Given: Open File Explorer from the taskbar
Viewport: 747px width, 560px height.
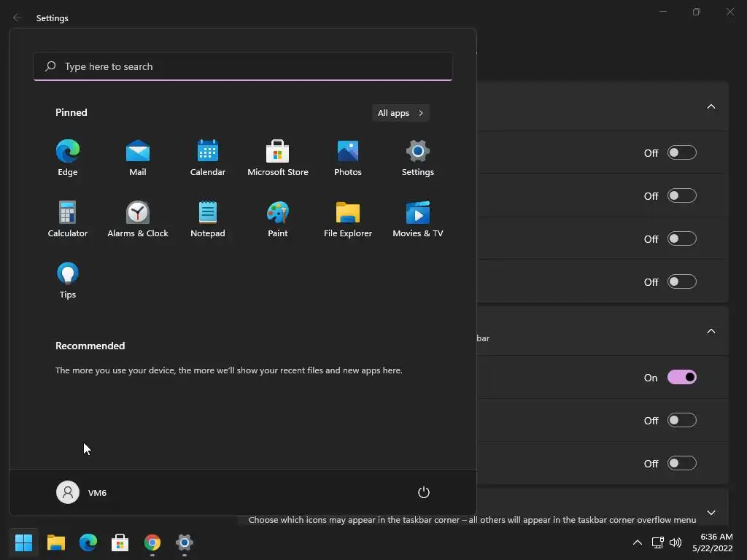Looking at the screenshot, I should pos(55,542).
